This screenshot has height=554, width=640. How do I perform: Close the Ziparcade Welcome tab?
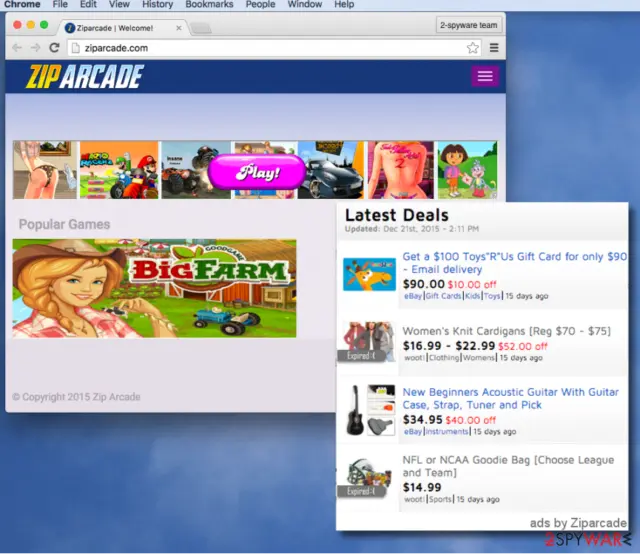coord(178,28)
